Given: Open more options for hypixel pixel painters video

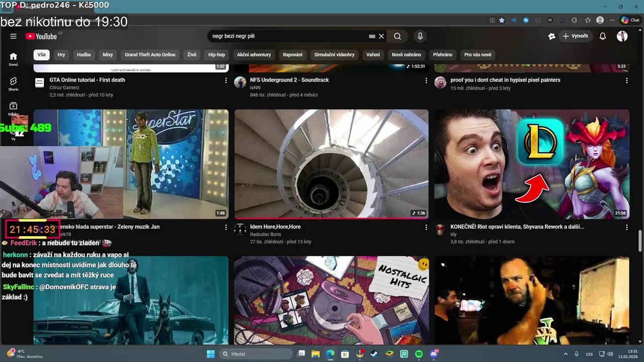Looking at the screenshot, I should point(627,80).
